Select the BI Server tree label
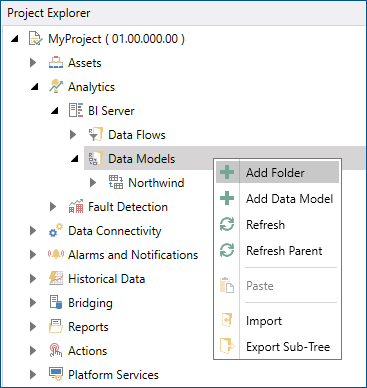 [x=111, y=111]
